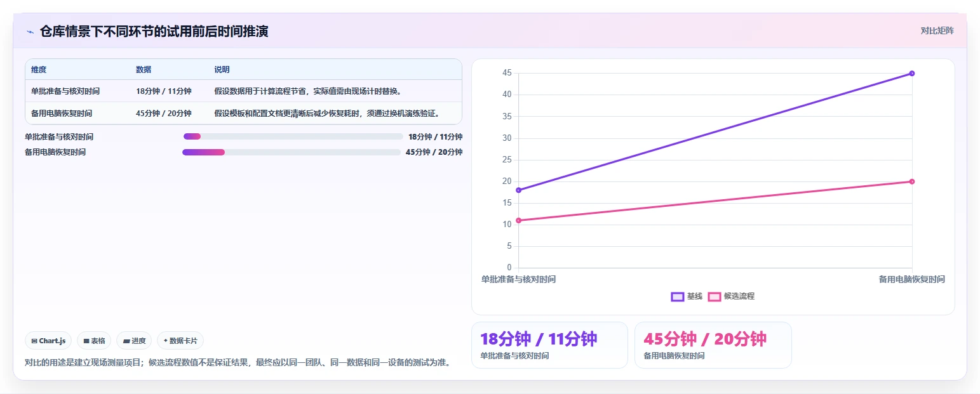This screenshot has height=394, width=980.
Task: Click table cell 备用电脑恢复时间
Action: 62,114
